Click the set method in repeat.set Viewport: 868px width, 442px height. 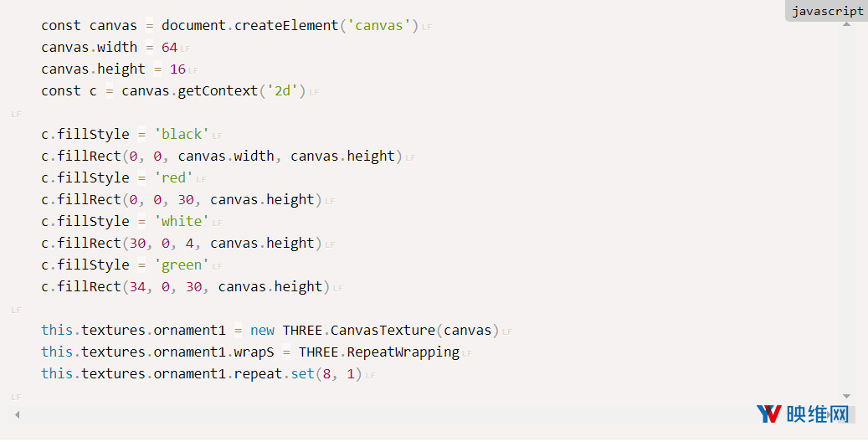pos(303,374)
